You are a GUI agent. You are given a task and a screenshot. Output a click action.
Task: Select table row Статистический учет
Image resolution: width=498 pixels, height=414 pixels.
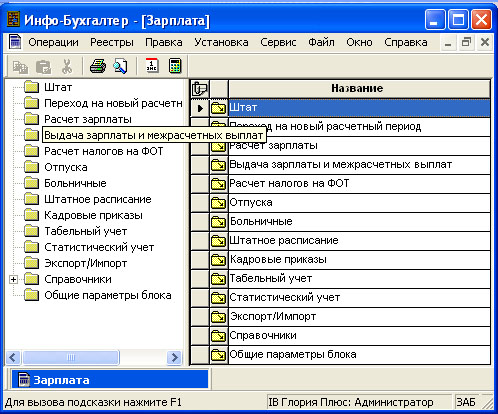[x=359, y=298]
